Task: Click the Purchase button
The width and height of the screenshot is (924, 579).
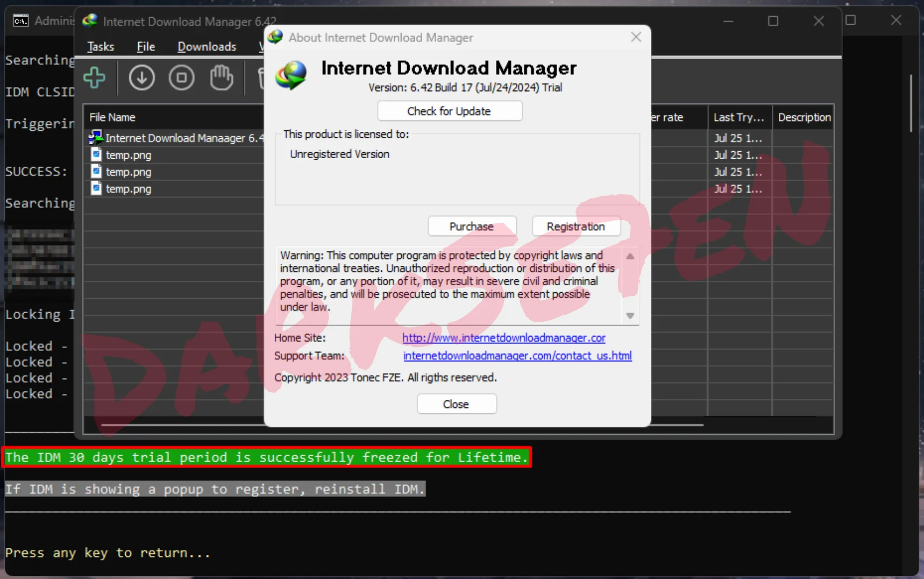Action: click(x=472, y=226)
